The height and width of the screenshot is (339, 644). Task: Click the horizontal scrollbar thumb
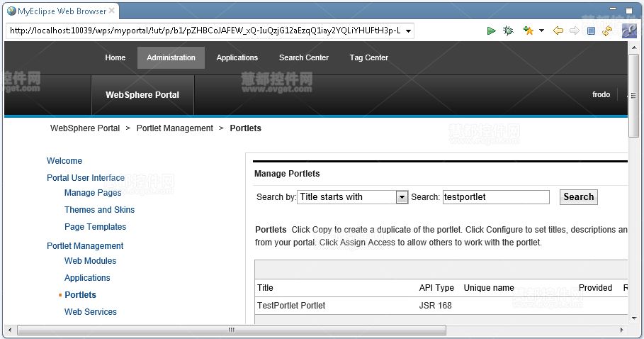pos(232,330)
